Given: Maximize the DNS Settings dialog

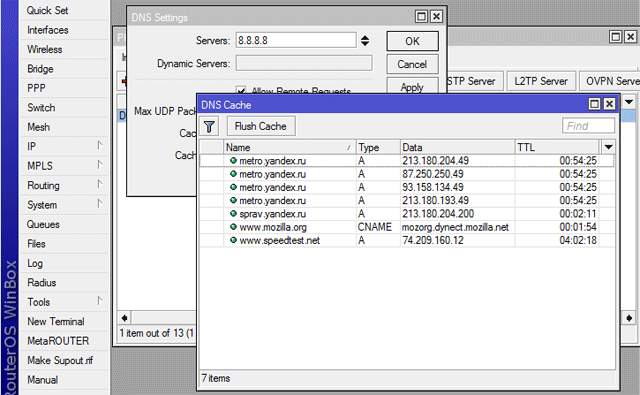Looking at the screenshot, I should coord(421,16).
